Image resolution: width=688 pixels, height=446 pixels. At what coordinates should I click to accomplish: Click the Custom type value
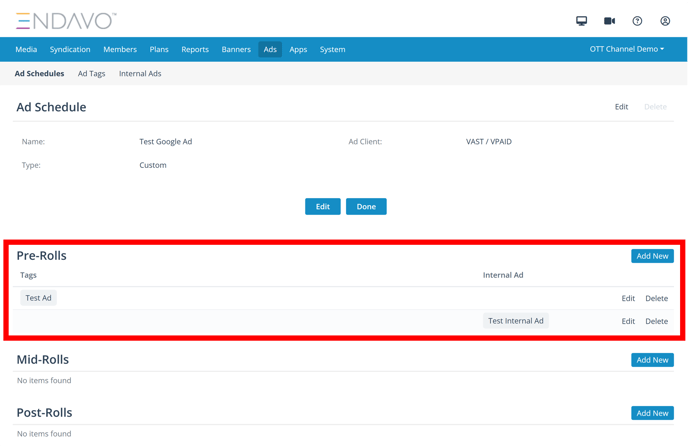click(153, 165)
